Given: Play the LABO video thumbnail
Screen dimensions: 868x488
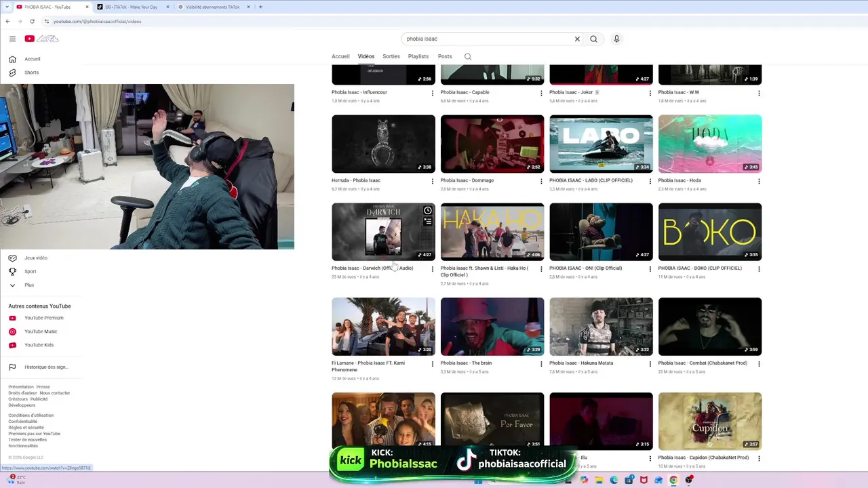Looking at the screenshot, I should tap(601, 144).
